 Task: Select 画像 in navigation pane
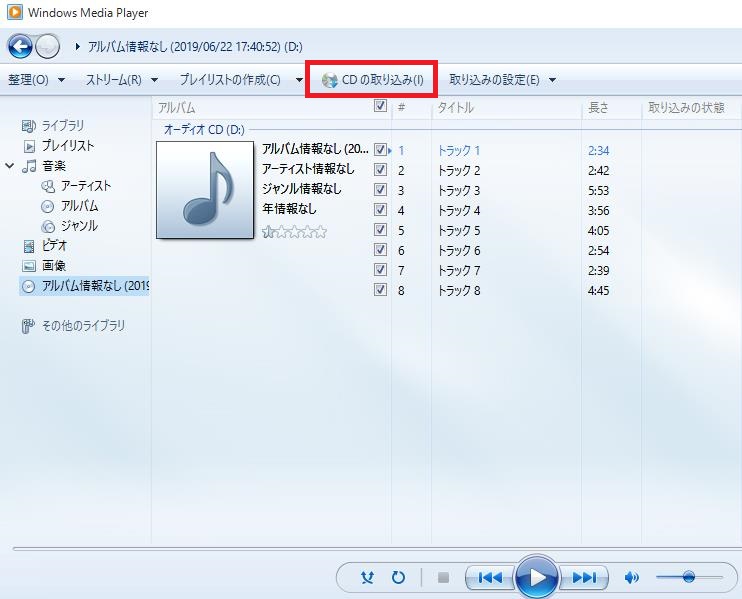pyautogui.click(x=54, y=266)
